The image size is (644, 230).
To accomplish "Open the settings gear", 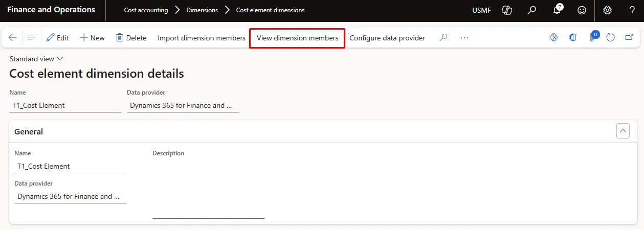I will pos(607,10).
